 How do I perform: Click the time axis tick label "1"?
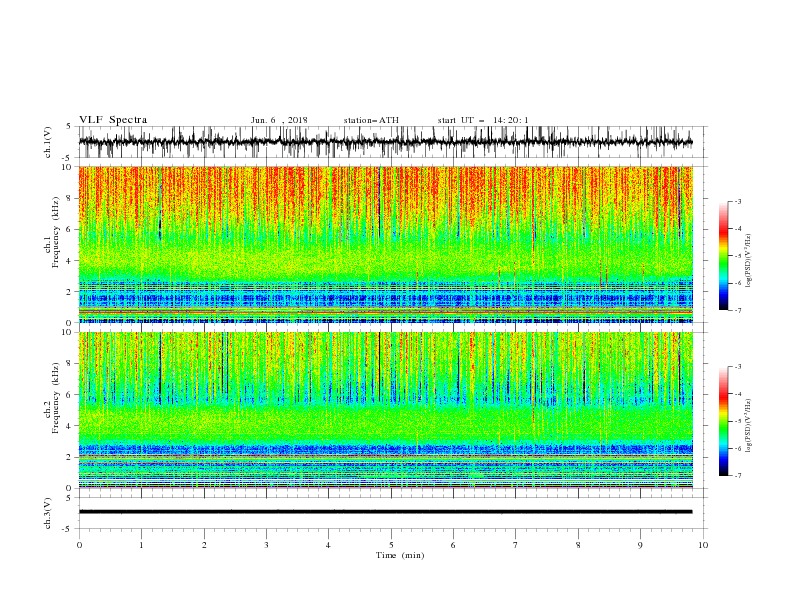141,545
